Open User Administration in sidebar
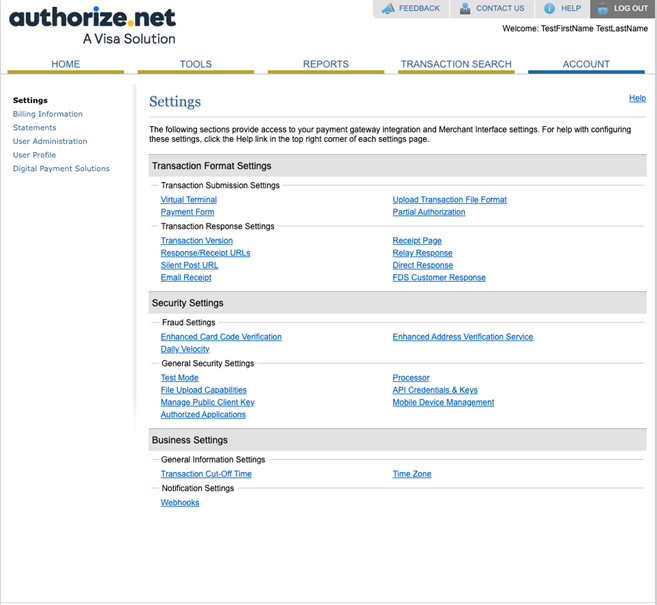Viewport: 657px width, 605px height. pos(50,141)
